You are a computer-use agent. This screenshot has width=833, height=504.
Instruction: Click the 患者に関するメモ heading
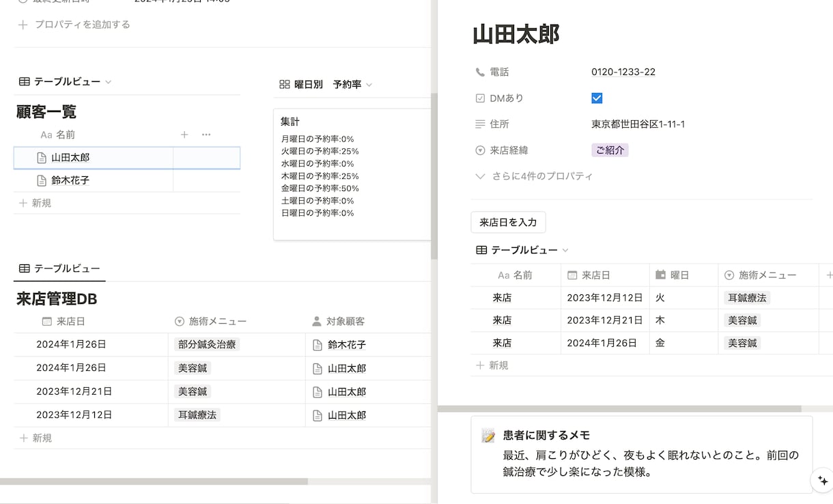546,435
